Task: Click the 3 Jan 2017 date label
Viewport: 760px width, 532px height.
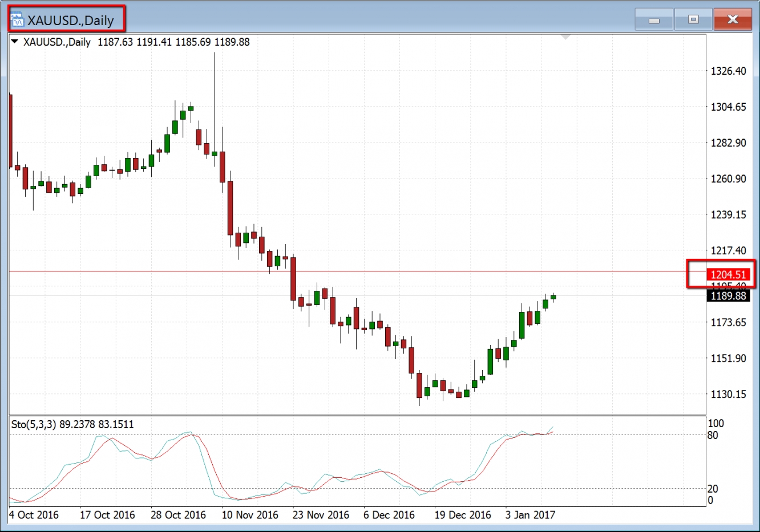Action: click(x=530, y=515)
